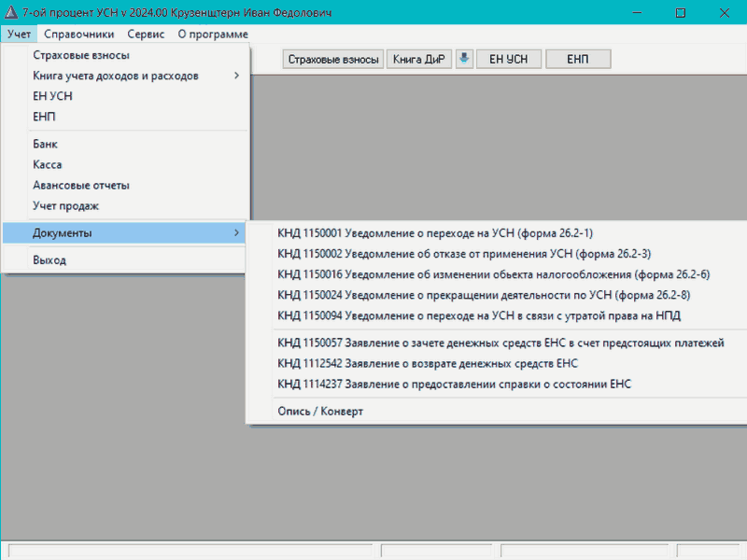The height and width of the screenshot is (560, 747).
Task: Expand the Документы submenu arrow
Action: tap(236, 232)
